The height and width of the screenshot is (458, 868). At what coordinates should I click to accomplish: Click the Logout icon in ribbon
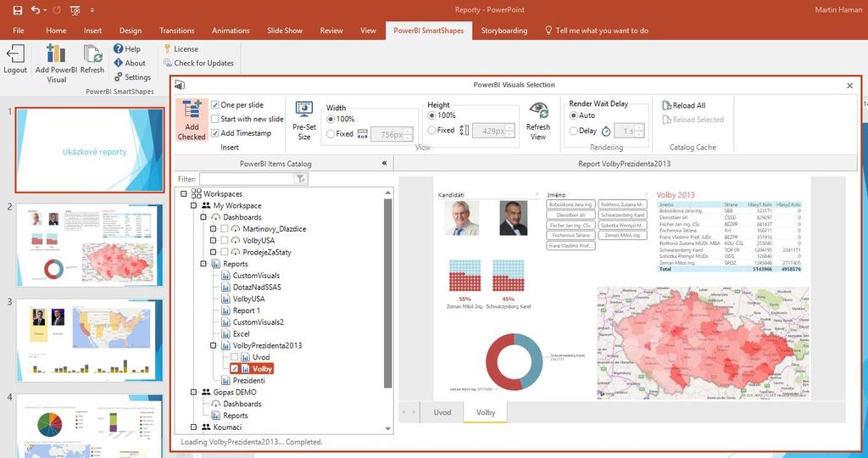(x=15, y=54)
